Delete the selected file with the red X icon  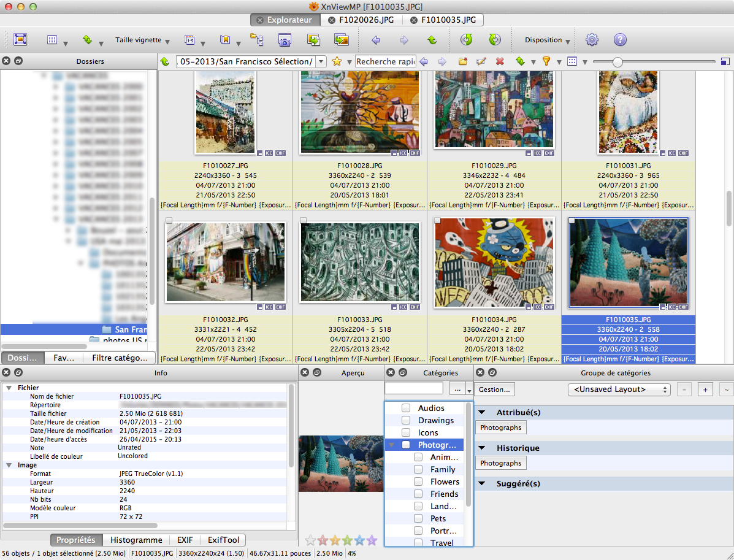tap(500, 61)
